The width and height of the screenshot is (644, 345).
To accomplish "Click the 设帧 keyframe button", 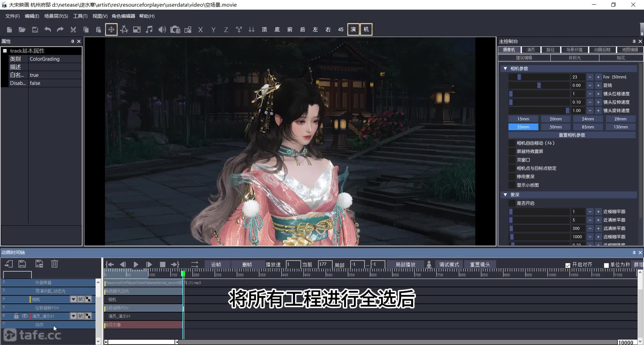I will (216, 264).
